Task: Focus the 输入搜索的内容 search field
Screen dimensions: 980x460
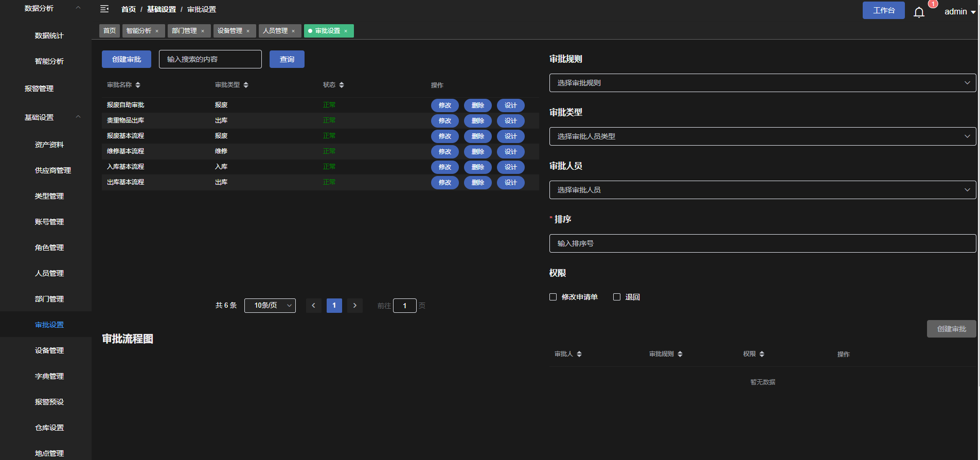Action: [210, 59]
